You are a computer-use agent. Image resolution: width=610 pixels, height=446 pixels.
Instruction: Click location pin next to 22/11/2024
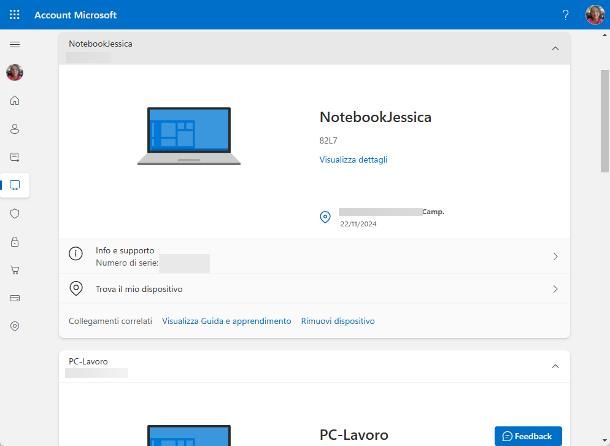click(325, 217)
